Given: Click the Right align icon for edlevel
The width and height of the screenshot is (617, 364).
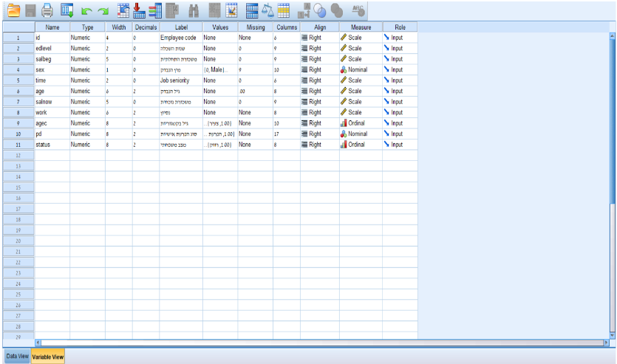Looking at the screenshot, I should pos(304,48).
